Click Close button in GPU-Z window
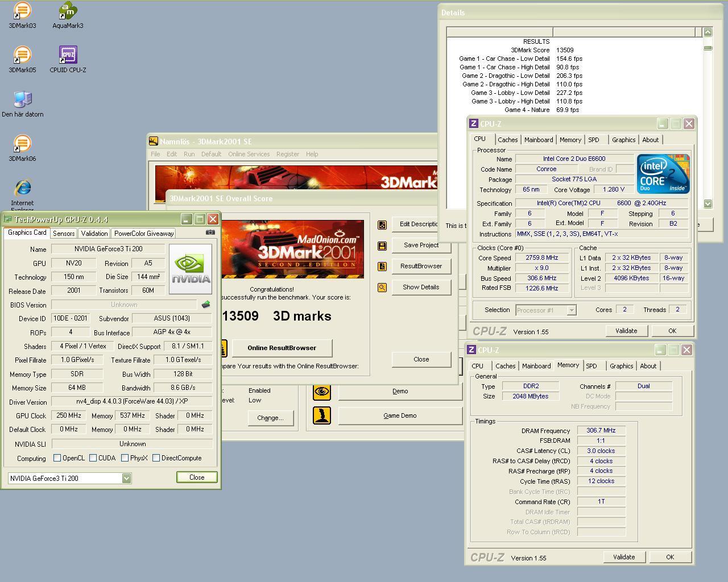This screenshot has height=582, width=728. click(197, 477)
